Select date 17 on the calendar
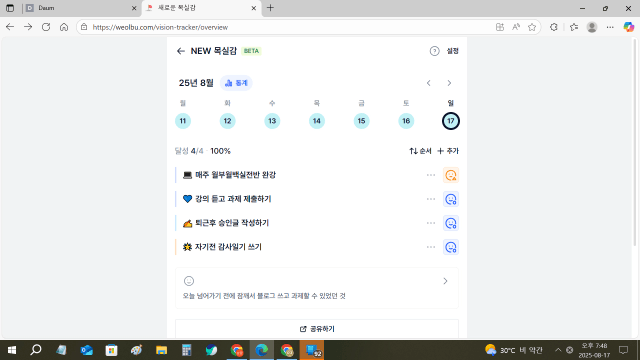Viewport: 640px width, 360px height. [451, 121]
